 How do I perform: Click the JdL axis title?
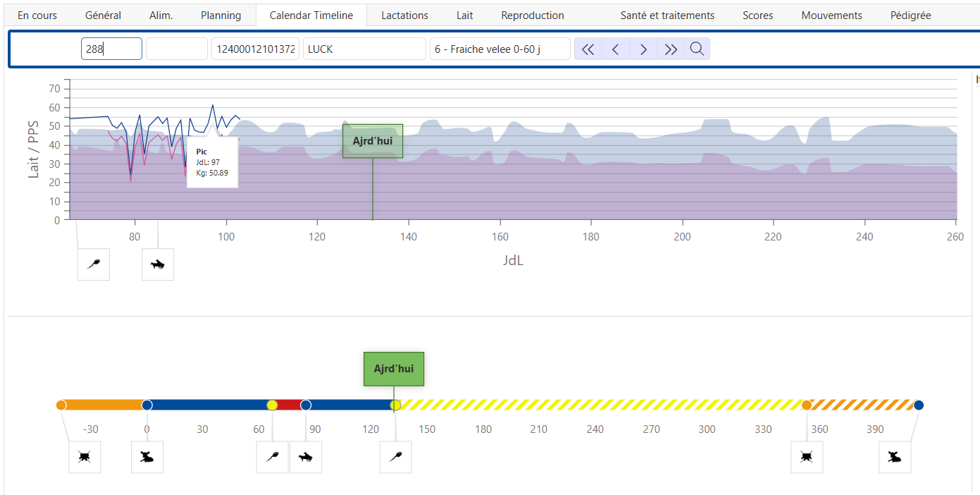(x=513, y=260)
